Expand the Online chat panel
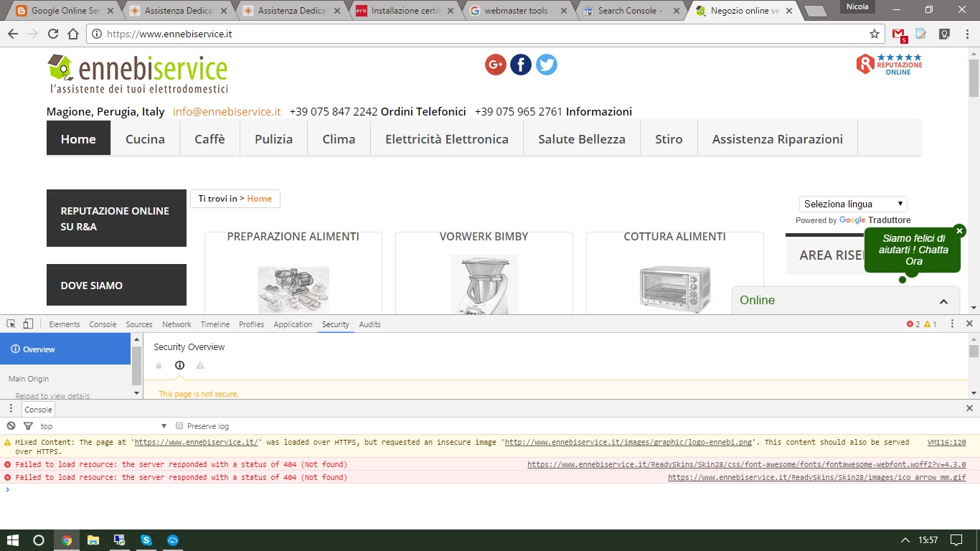Viewport: 980px width, 551px height. tap(944, 301)
